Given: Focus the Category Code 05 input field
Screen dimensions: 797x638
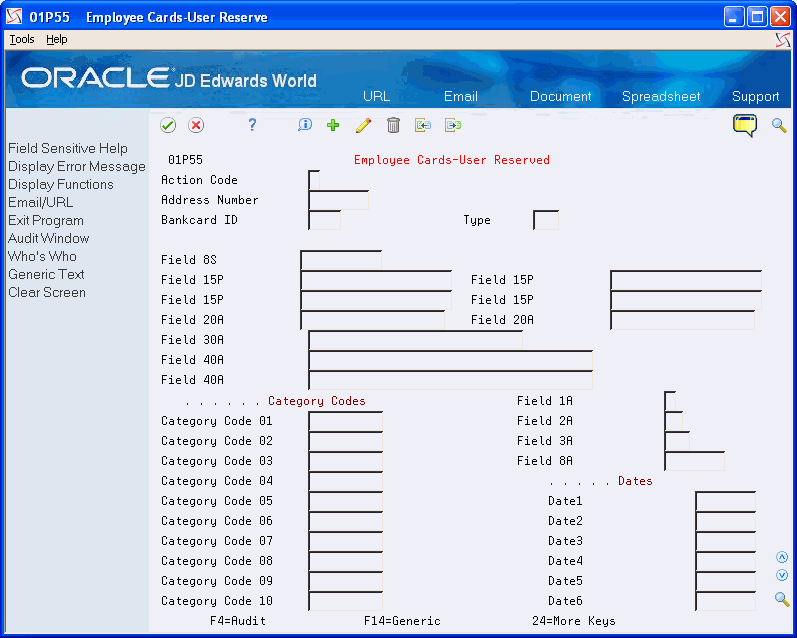Looking at the screenshot, I should click(346, 501).
